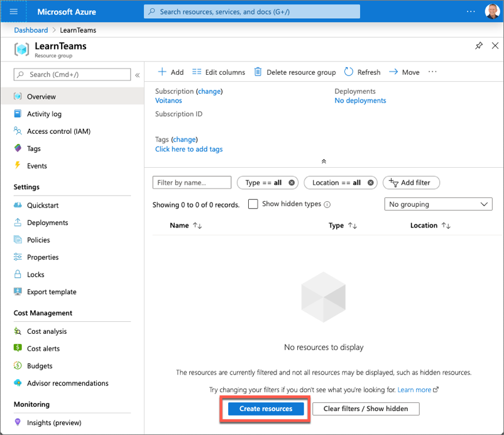This screenshot has width=504, height=435.
Task: Click here to add tags link
Action: 189,149
